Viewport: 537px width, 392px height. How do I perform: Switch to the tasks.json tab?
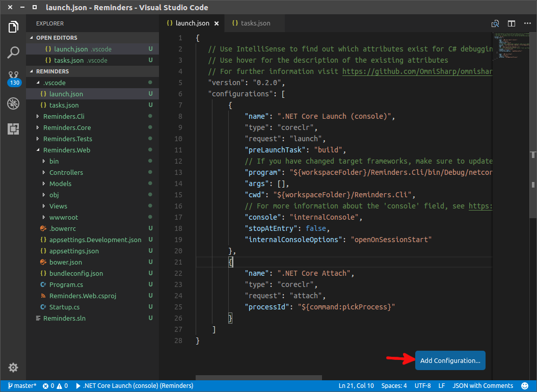point(255,23)
